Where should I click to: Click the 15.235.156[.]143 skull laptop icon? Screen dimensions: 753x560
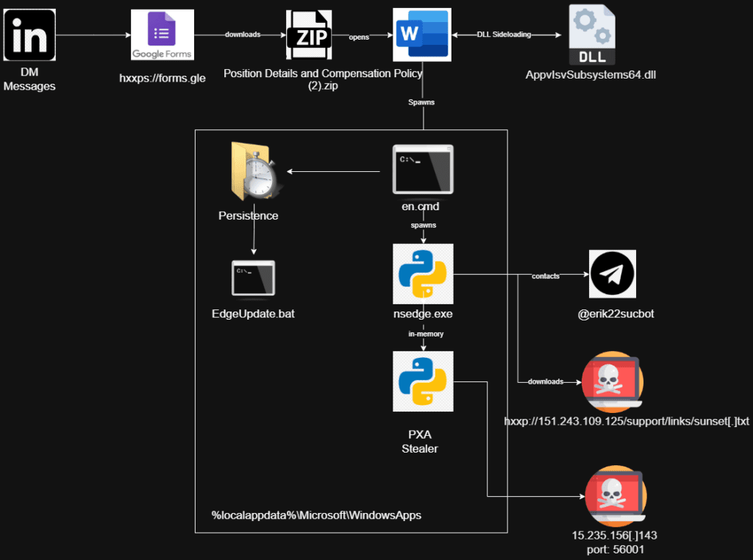coord(615,495)
